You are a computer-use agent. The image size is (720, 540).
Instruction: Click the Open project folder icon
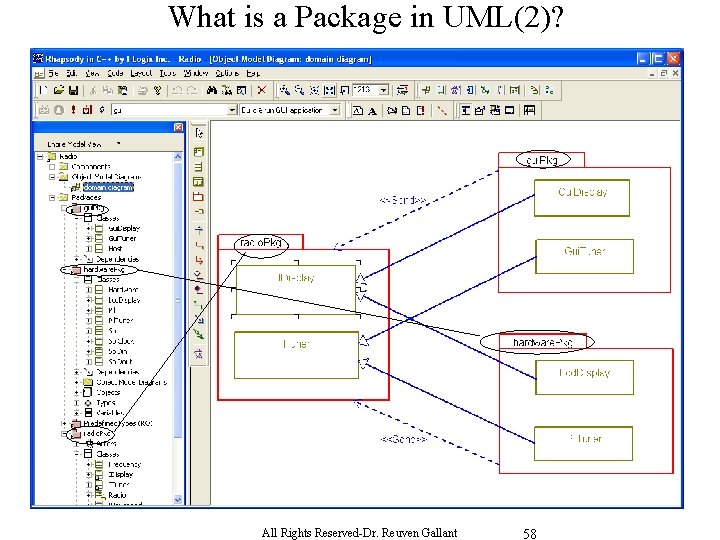pos(58,90)
